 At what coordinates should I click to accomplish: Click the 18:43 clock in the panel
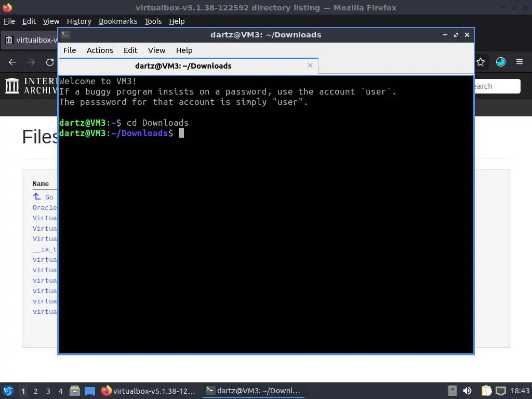coord(520,391)
